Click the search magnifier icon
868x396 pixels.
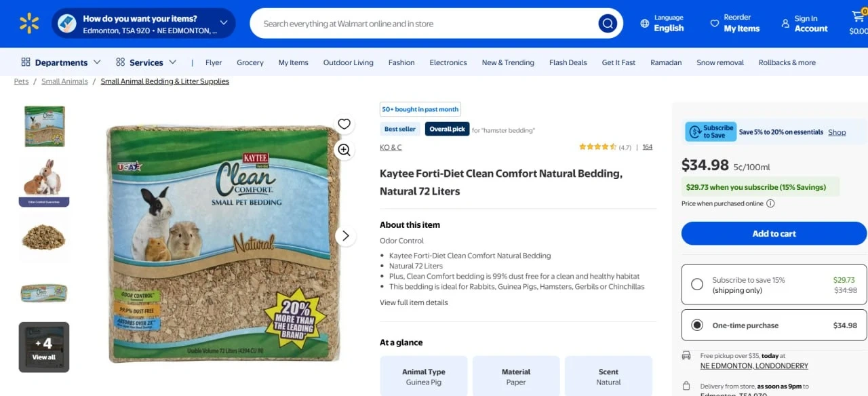pos(607,24)
